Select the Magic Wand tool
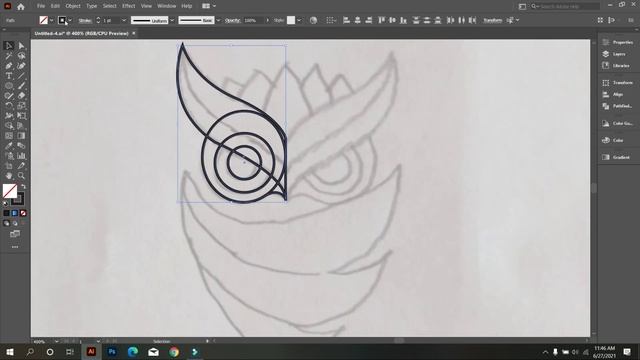This screenshot has height=360, width=640. 9,56
